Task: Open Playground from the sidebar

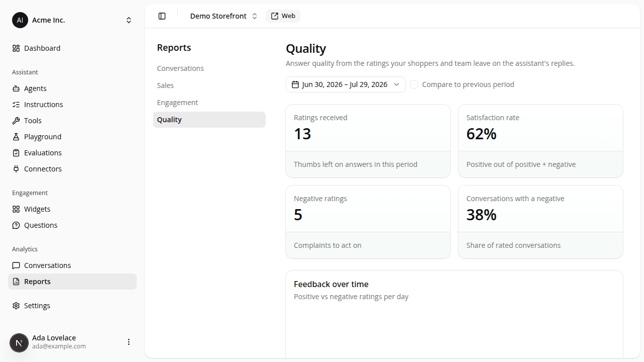Action: point(72,137)
